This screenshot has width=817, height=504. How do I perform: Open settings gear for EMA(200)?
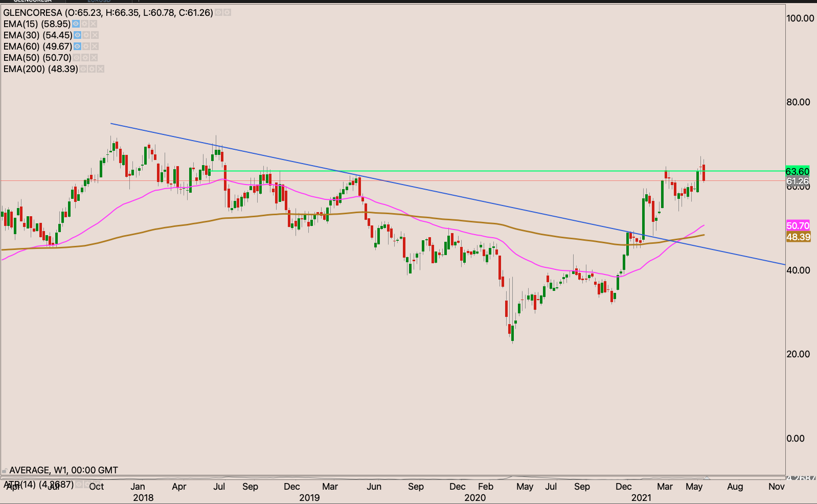pyautogui.click(x=92, y=69)
